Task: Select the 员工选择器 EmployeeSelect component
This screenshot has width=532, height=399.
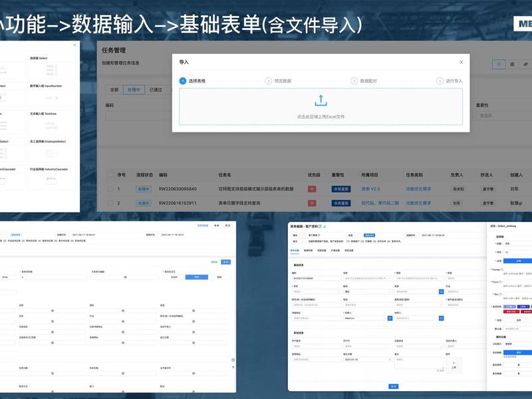Action: pos(51,150)
